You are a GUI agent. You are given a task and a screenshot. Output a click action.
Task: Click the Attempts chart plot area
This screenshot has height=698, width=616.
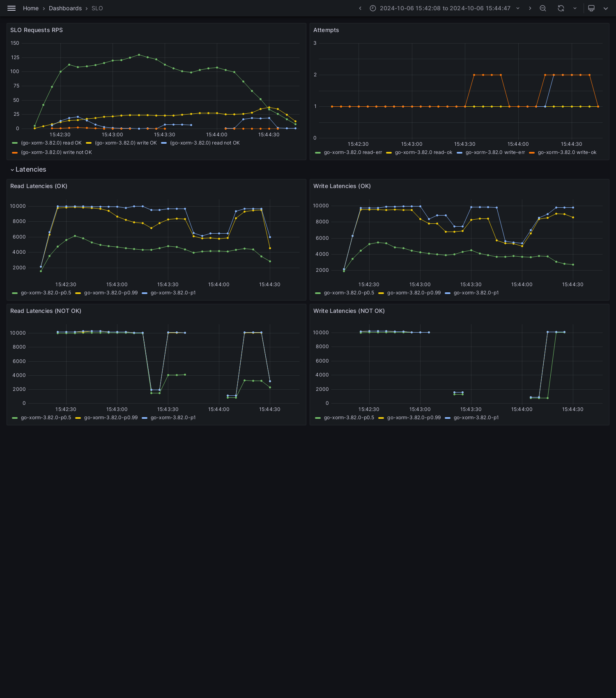tap(461, 90)
